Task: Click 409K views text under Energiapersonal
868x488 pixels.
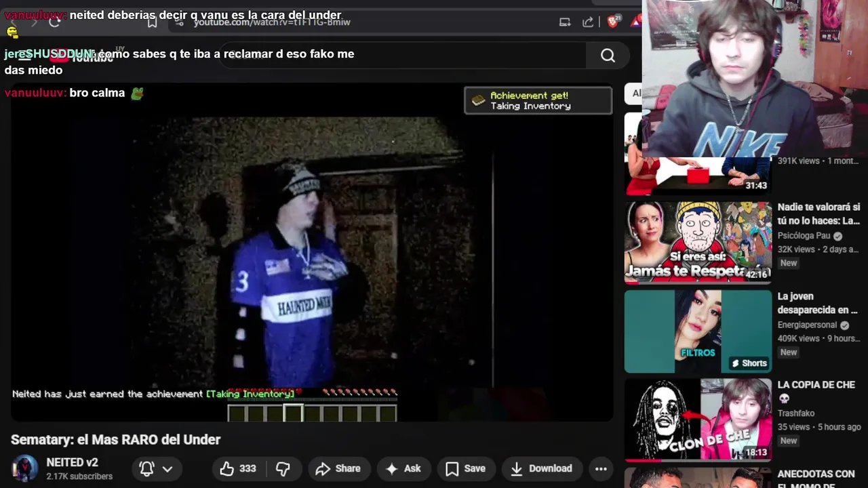Action: tap(798, 338)
